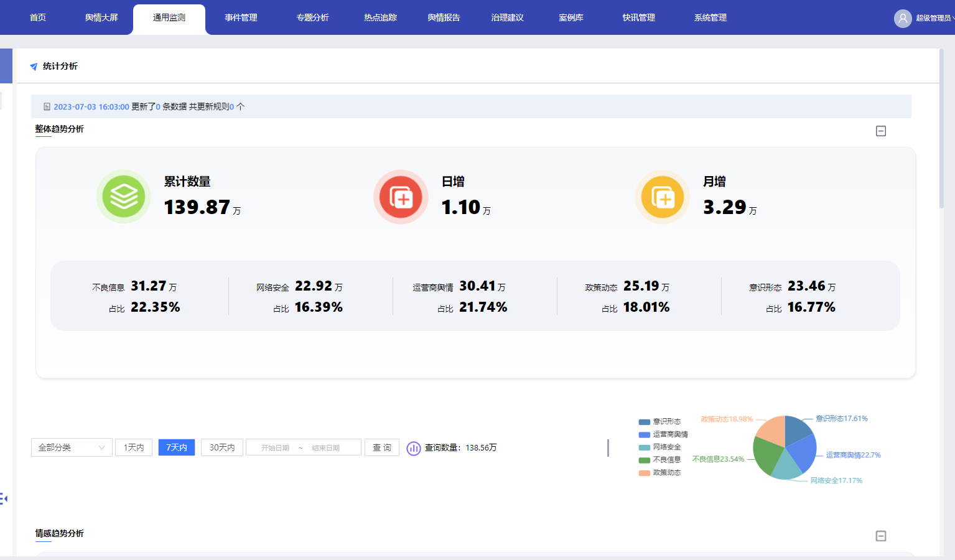Click the 意识形态17.61% pie label
The height and width of the screenshot is (560, 955).
pos(842,419)
